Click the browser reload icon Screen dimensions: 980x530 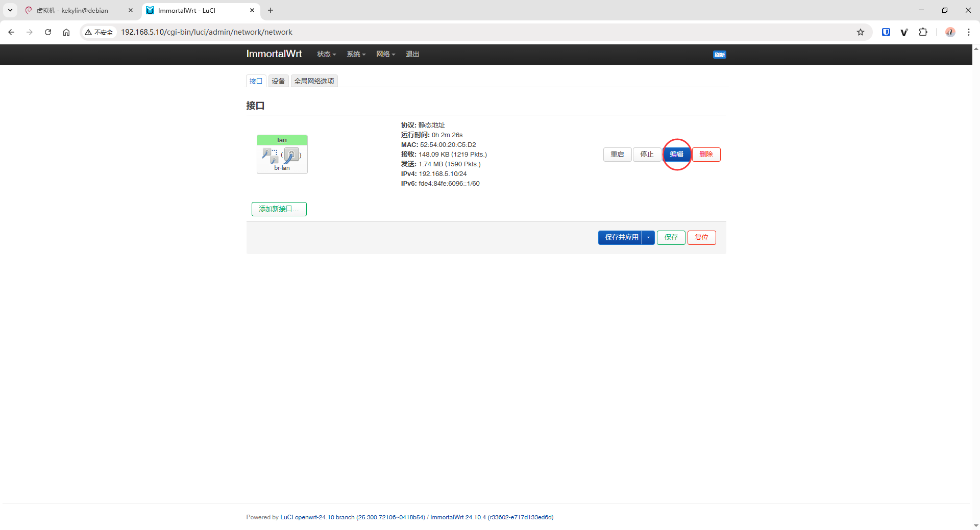click(48, 32)
